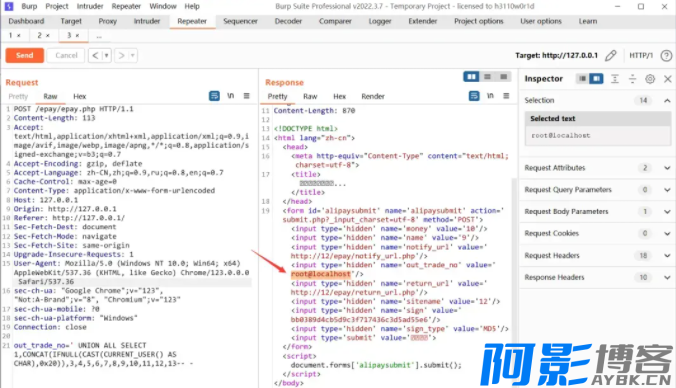Screen dimensions: 676x388
Task: Open the Help menu
Action: click(192, 6)
